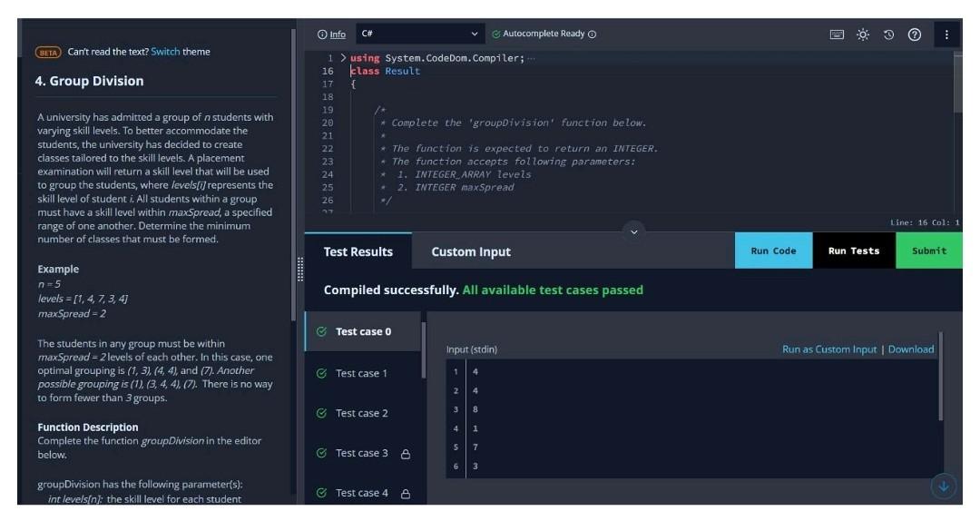Image resolution: width=980 pixels, height=521 pixels.
Task: Click the 'All available test cases passed' message
Action: [553, 290]
